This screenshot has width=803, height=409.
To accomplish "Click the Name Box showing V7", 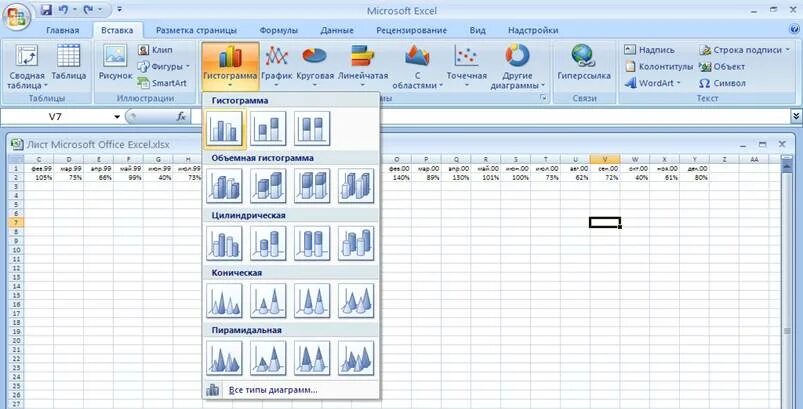I will 55,117.
